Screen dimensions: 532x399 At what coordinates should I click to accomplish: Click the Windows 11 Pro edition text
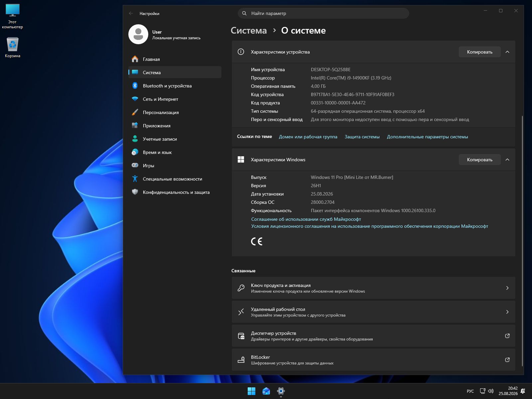[x=352, y=177]
